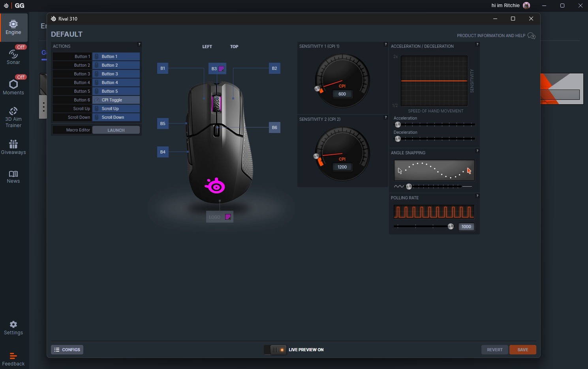The width and height of the screenshot is (588, 369).
Task: Open the Feedback option in sidebar
Action: click(13, 359)
